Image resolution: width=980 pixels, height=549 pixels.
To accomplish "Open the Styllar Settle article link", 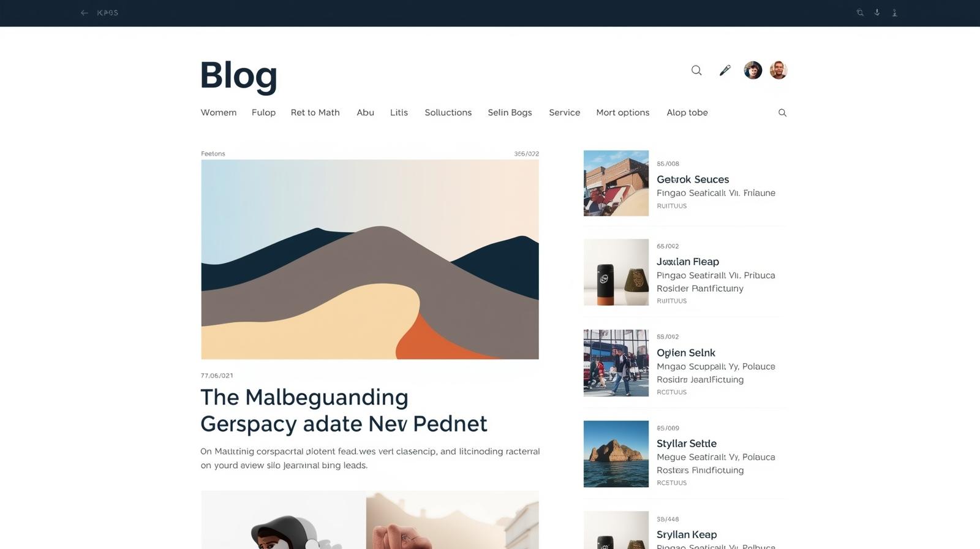I will click(x=687, y=444).
